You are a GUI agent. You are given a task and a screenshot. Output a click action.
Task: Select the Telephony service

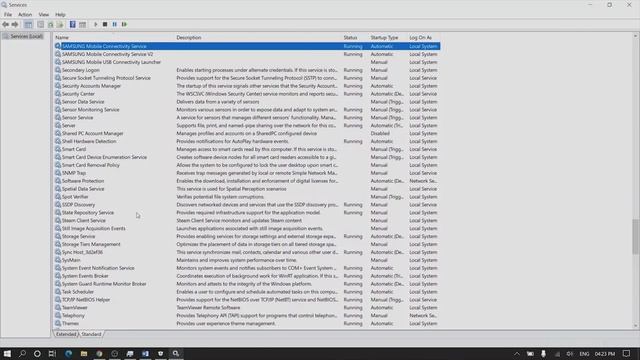[x=247, y=316]
